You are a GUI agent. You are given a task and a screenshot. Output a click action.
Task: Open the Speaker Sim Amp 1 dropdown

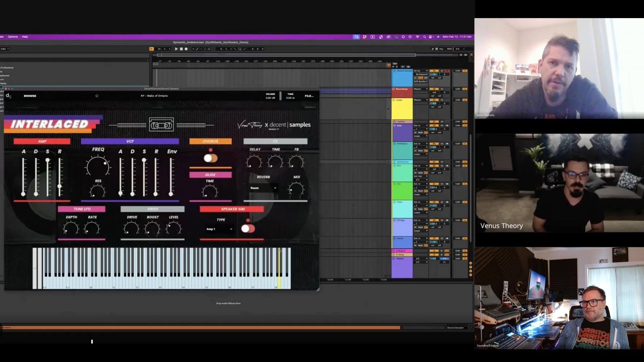click(x=219, y=229)
